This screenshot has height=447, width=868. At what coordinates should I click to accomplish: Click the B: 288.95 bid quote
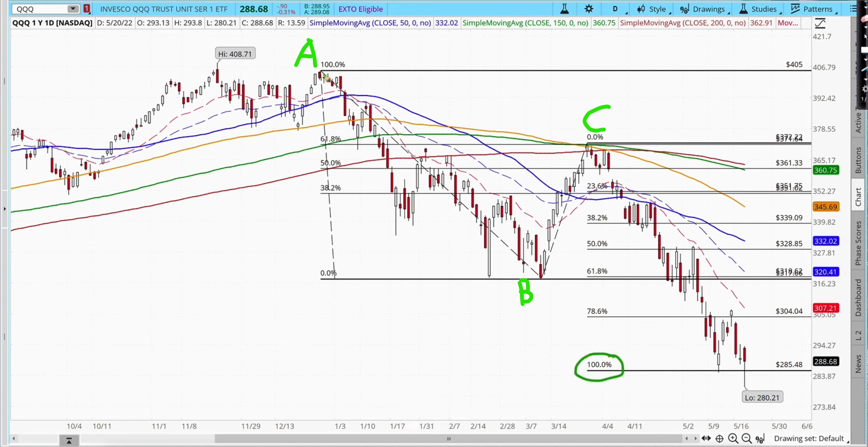click(317, 6)
